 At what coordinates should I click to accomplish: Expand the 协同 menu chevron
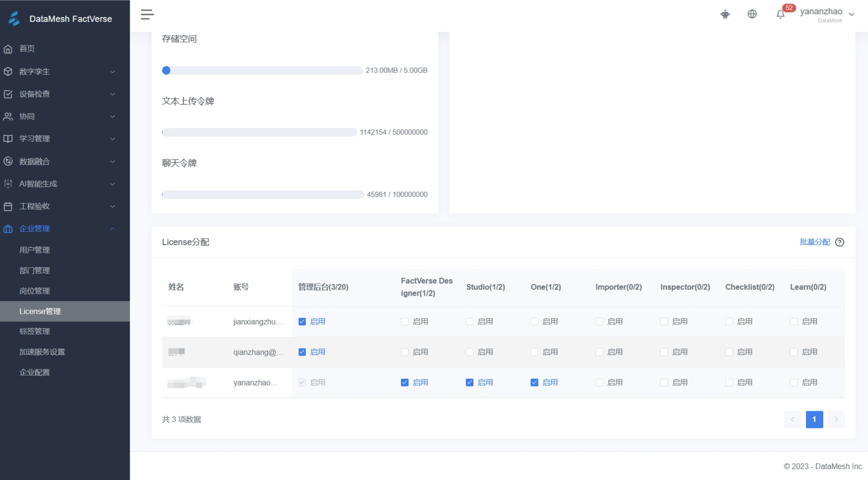(x=113, y=117)
